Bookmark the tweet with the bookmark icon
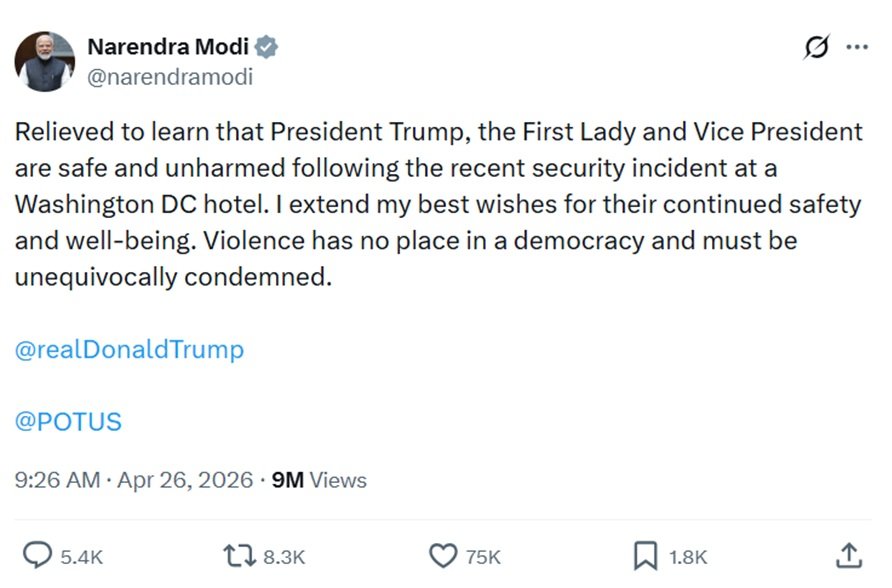Image resolution: width=892 pixels, height=588 pixels. tap(646, 555)
